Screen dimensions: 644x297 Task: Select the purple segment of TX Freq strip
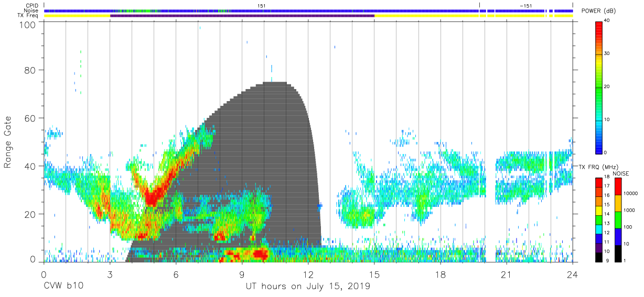coord(242,16)
